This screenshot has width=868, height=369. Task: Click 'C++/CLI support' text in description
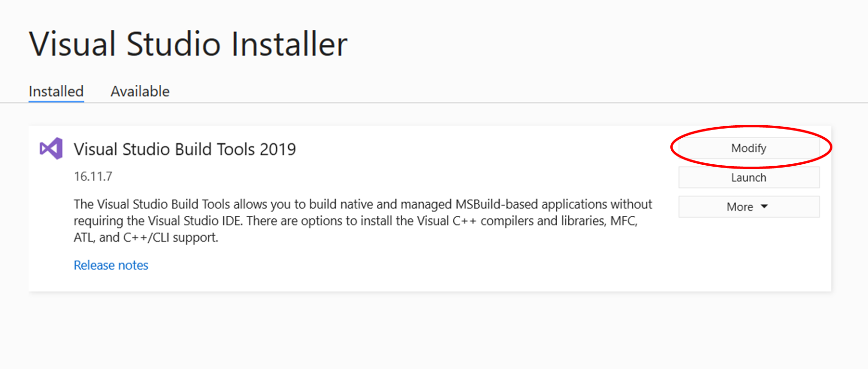pos(171,237)
